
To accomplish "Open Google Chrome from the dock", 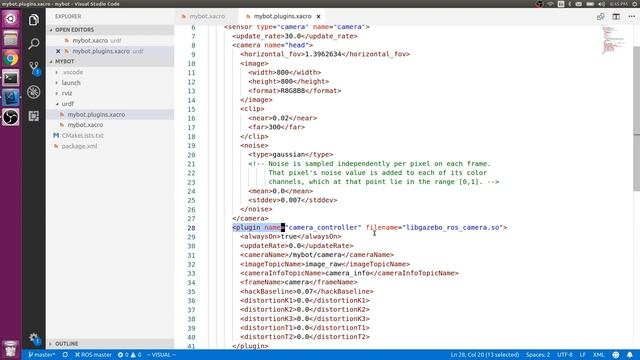I will pyautogui.click(x=11, y=58).
